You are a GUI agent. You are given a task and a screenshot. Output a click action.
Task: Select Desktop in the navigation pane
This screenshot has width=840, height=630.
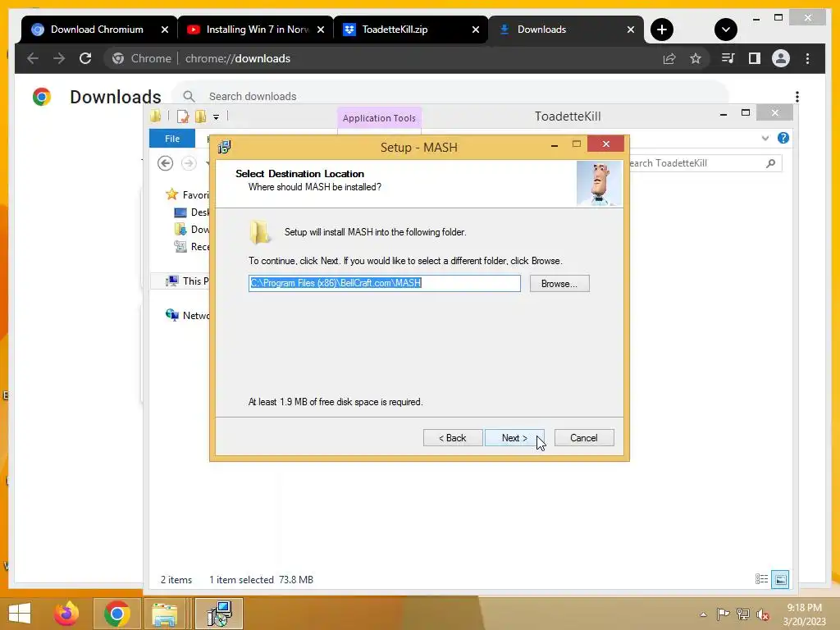pos(192,212)
